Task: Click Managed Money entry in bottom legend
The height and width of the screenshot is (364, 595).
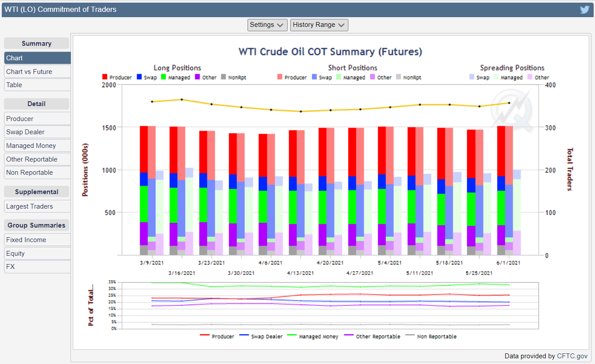Action: point(313,336)
